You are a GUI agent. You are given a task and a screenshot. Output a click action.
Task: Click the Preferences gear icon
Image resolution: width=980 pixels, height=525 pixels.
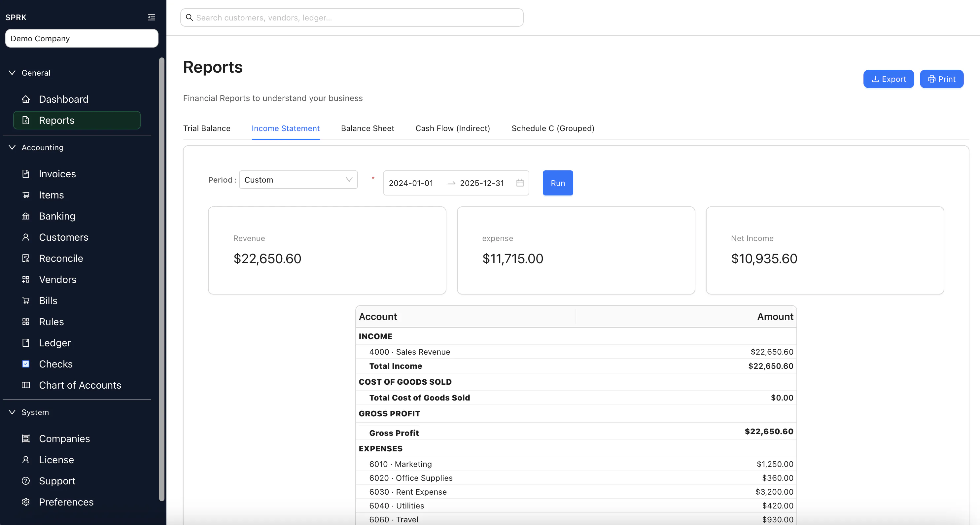25,502
